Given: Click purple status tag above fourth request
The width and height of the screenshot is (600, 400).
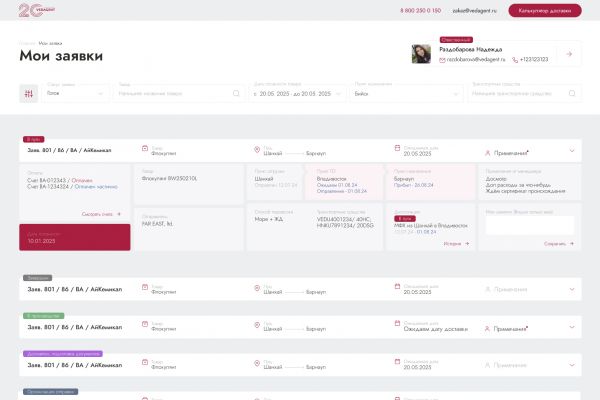Looking at the screenshot, I should [63, 354].
